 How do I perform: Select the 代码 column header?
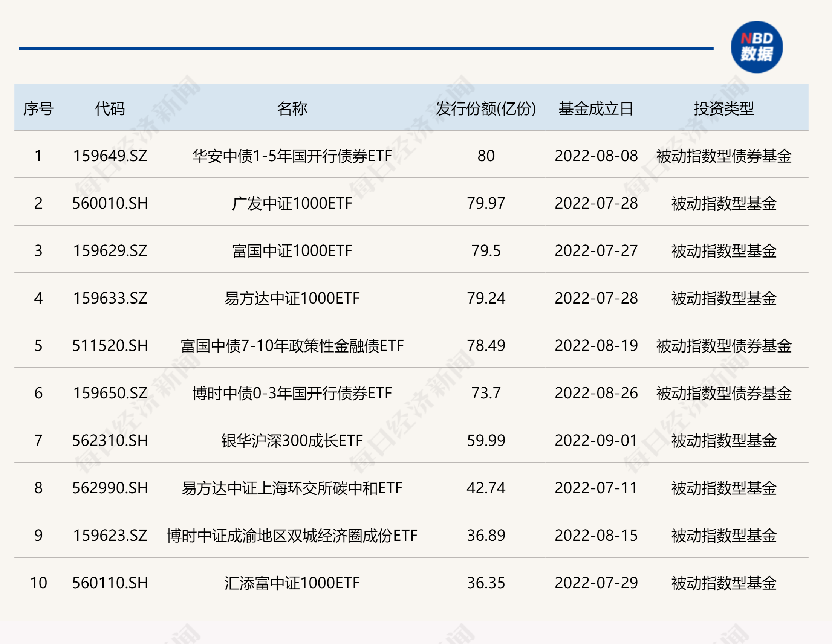[110, 109]
